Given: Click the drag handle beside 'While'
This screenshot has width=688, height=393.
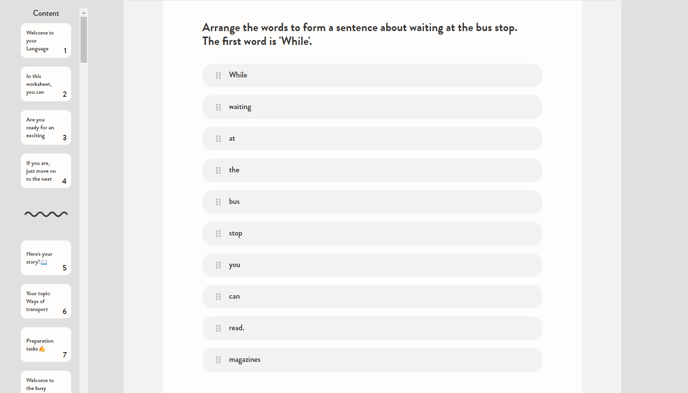Looking at the screenshot, I should (x=218, y=75).
